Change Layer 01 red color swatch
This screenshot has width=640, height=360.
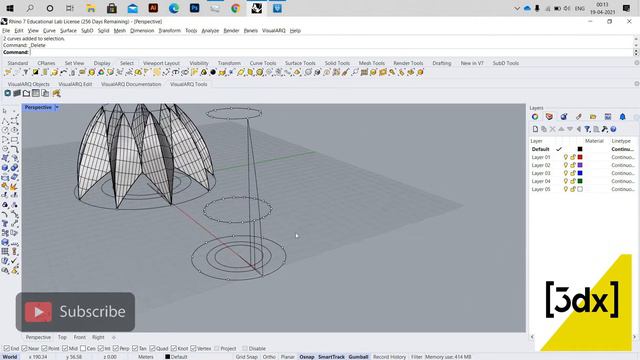tap(580, 157)
